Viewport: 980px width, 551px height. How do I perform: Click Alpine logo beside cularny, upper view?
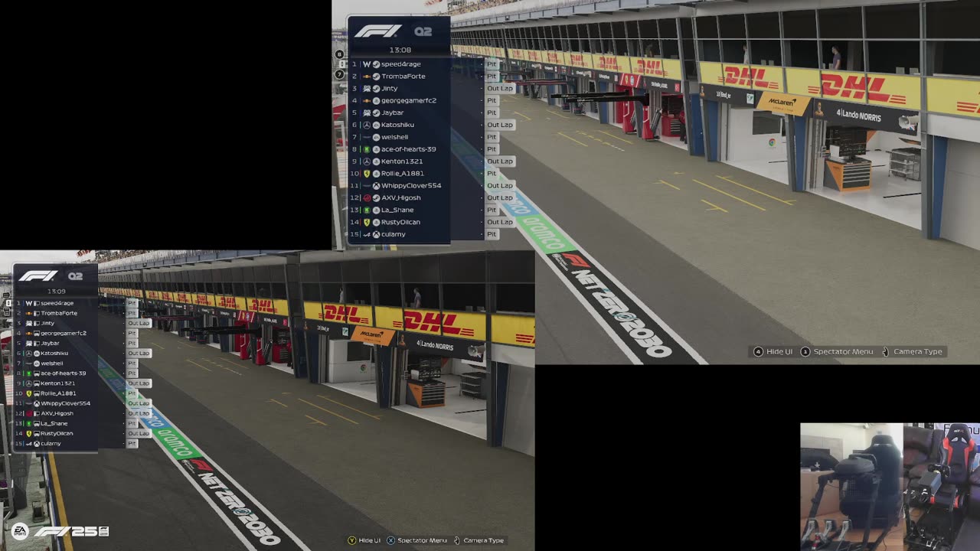(x=367, y=234)
